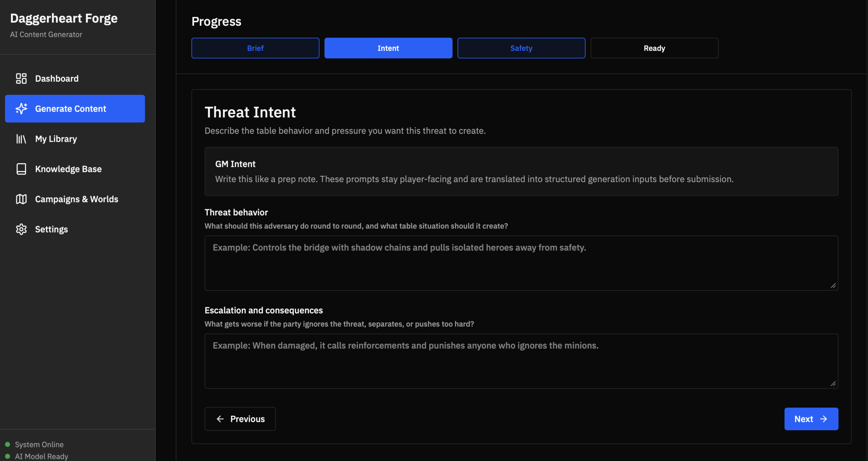Click 'What should this adversary do' helper text
The image size is (868, 461).
point(356,226)
